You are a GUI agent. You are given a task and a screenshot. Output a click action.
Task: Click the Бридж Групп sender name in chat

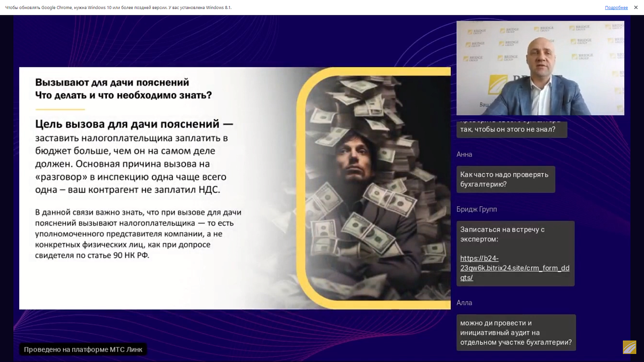[476, 209]
